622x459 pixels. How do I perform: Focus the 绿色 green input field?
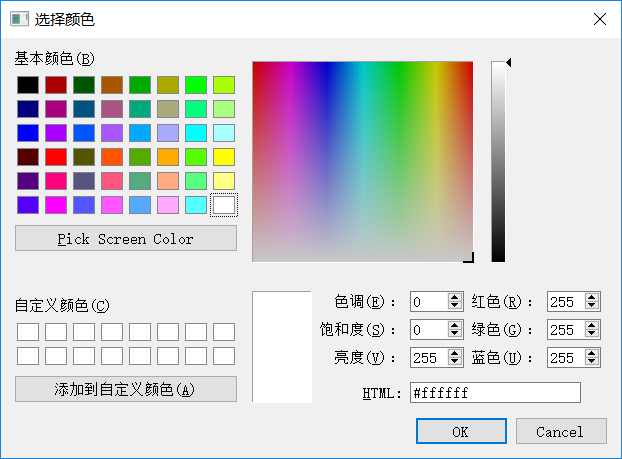[x=566, y=330]
